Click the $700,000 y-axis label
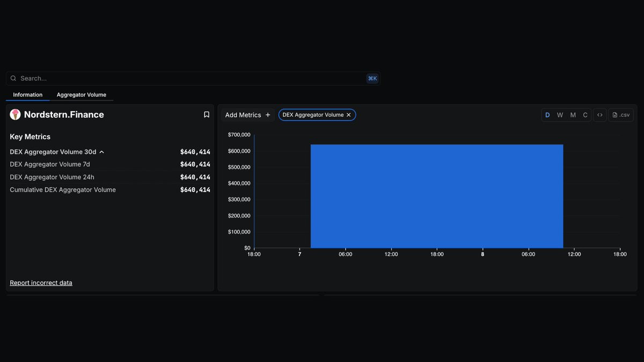Image resolution: width=644 pixels, height=362 pixels. [x=239, y=135]
